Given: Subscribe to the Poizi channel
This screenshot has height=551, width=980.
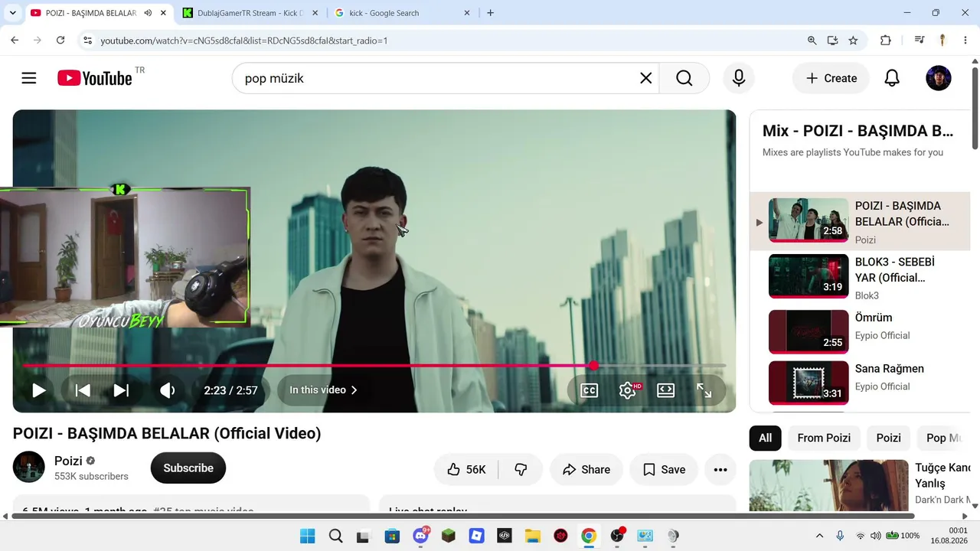Looking at the screenshot, I should coord(188,468).
